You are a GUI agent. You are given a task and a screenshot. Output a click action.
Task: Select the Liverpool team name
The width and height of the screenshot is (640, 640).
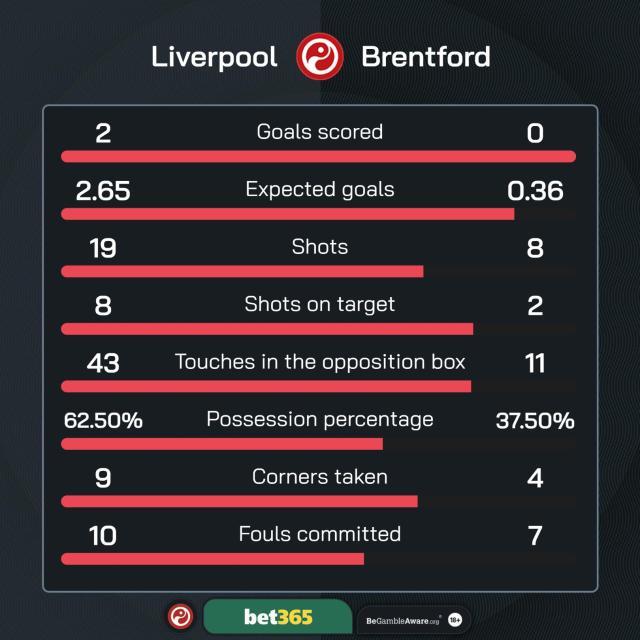pyautogui.click(x=214, y=56)
